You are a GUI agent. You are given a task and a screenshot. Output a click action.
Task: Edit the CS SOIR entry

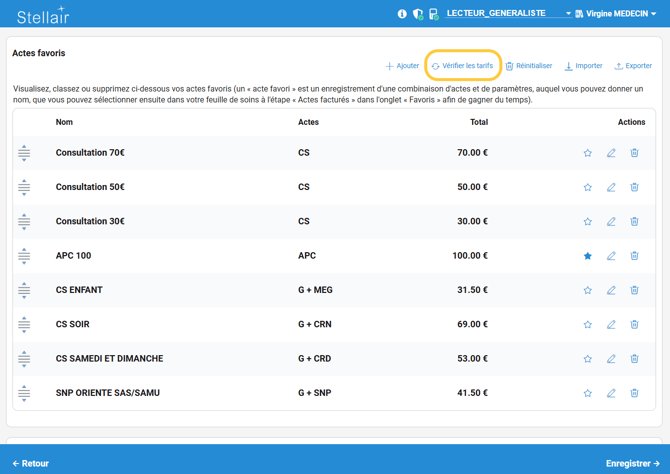click(611, 325)
